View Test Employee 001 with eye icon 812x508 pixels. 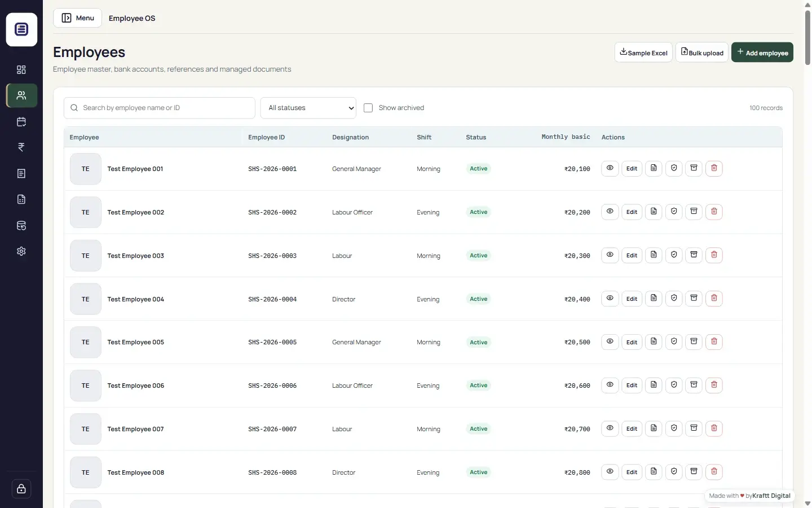pos(610,168)
